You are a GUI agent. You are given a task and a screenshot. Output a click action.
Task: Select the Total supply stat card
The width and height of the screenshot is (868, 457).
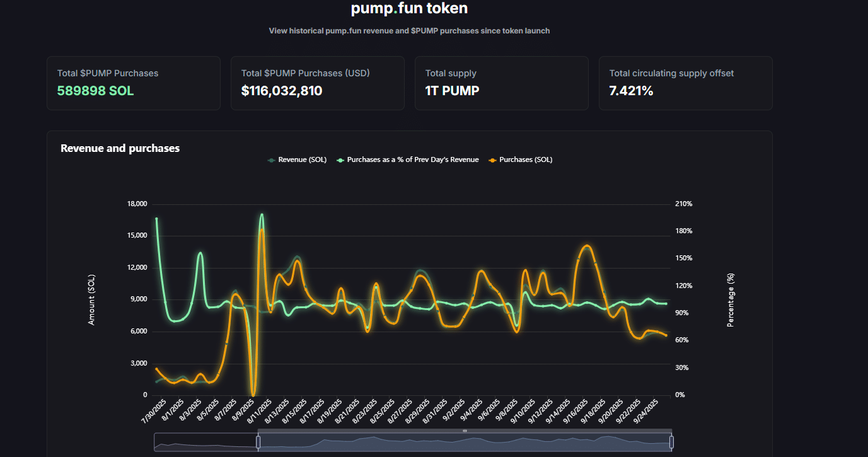(501, 83)
